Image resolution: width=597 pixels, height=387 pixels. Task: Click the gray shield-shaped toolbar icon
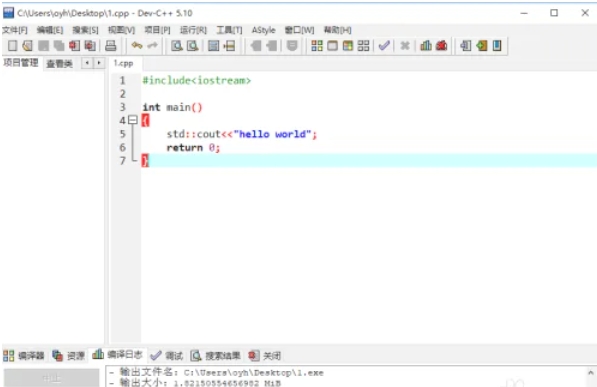[x=292, y=46]
